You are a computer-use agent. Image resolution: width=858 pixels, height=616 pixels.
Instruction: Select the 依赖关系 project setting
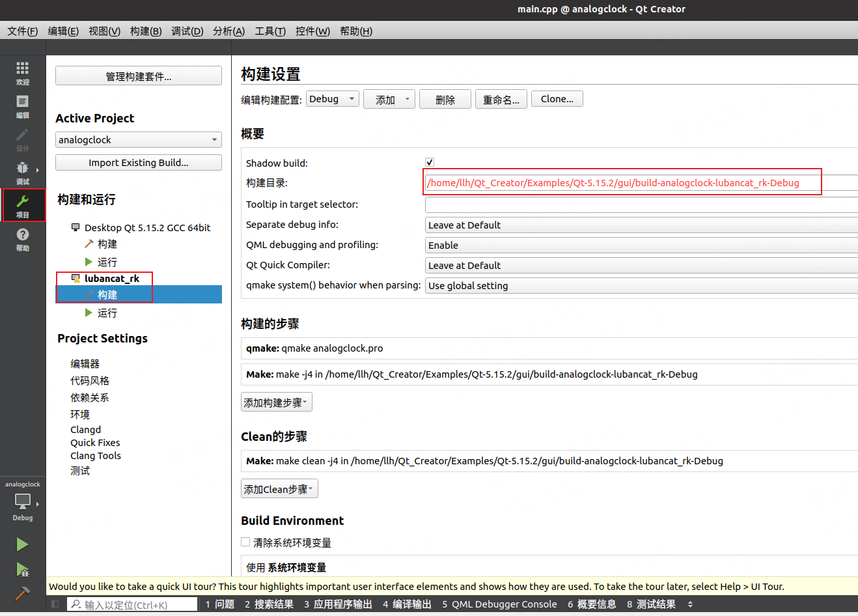pyautogui.click(x=90, y=397)
